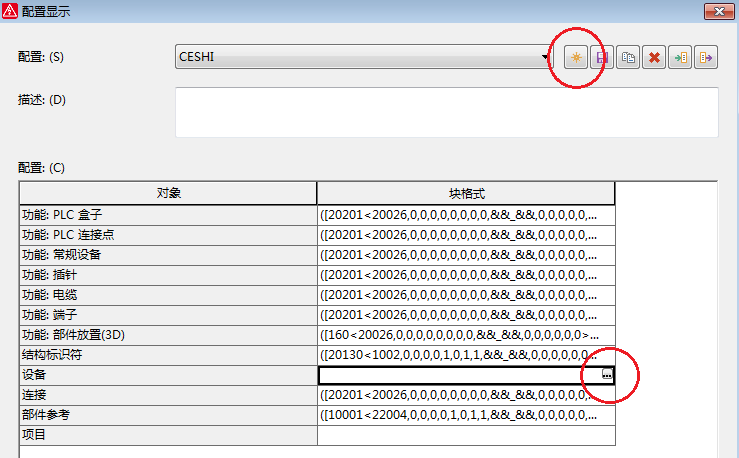Screen dimensions: 739x458
Task: Click the Copy configuration icon
Action: pyautogui.click(x=628, y=58)
